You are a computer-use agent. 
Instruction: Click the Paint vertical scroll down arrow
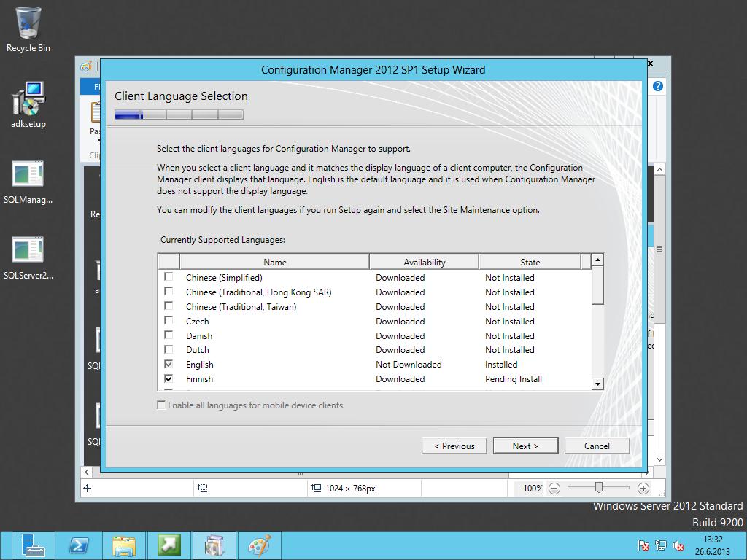click(659, 459)
